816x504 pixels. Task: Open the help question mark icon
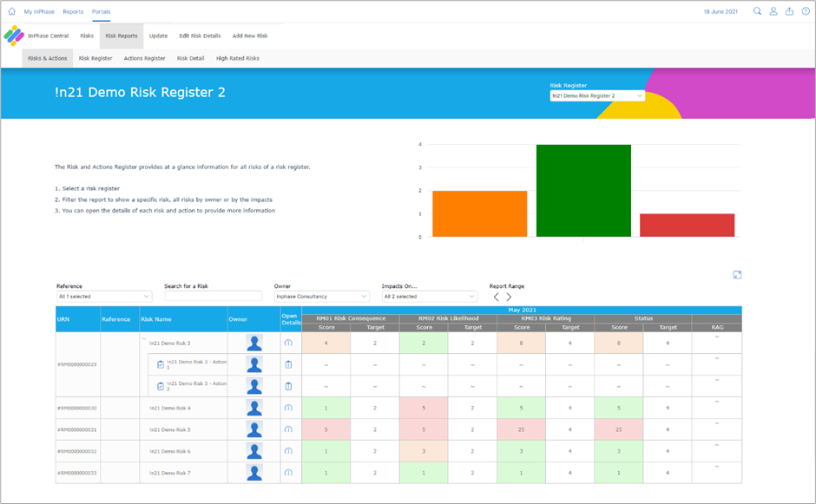[806, 11]
